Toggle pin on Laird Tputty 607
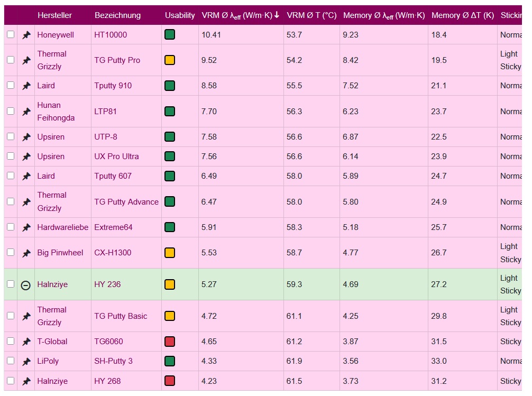Screen dimensions: 532x396 pos(26,176)
